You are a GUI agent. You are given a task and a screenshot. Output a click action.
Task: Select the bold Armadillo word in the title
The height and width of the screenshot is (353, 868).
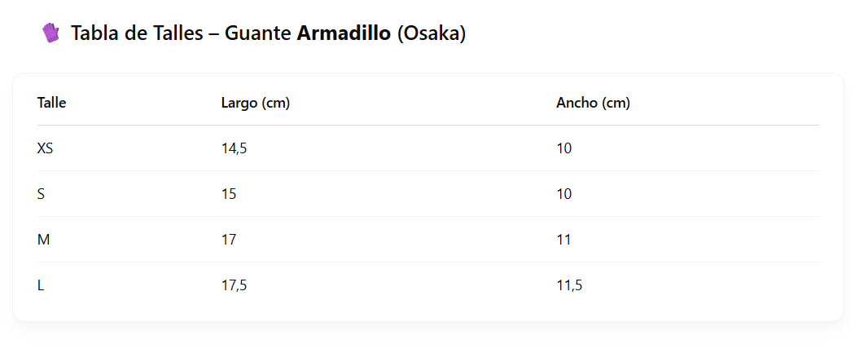point(344,33)
